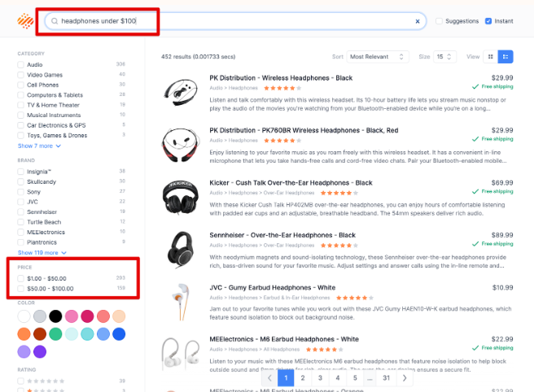Go to page 4 of results

click(x=338, y=377)
